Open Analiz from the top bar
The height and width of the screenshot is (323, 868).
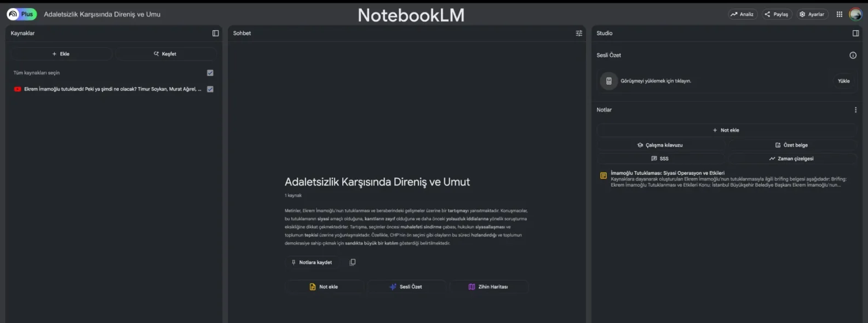coord(743,14)
